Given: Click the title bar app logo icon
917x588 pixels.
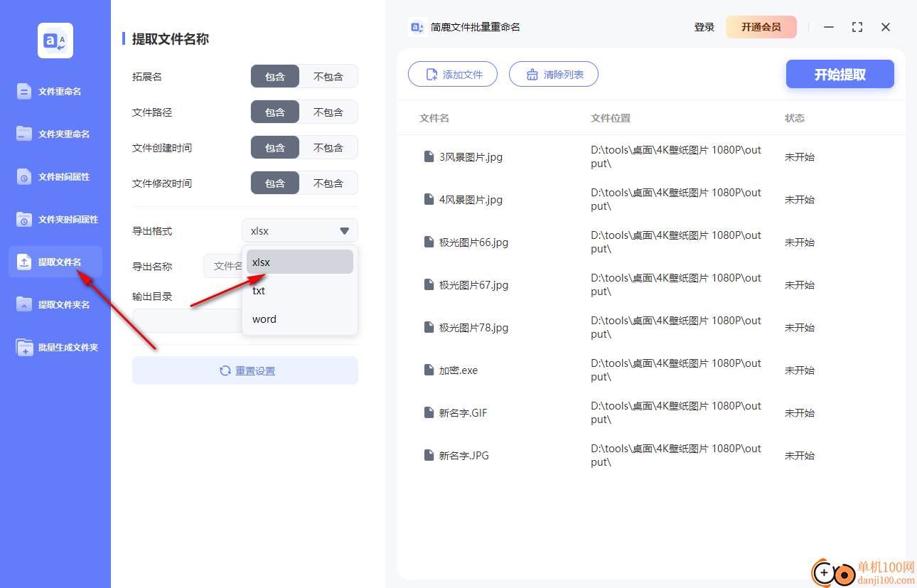Looking at the screenshot, I should [417, 27].
